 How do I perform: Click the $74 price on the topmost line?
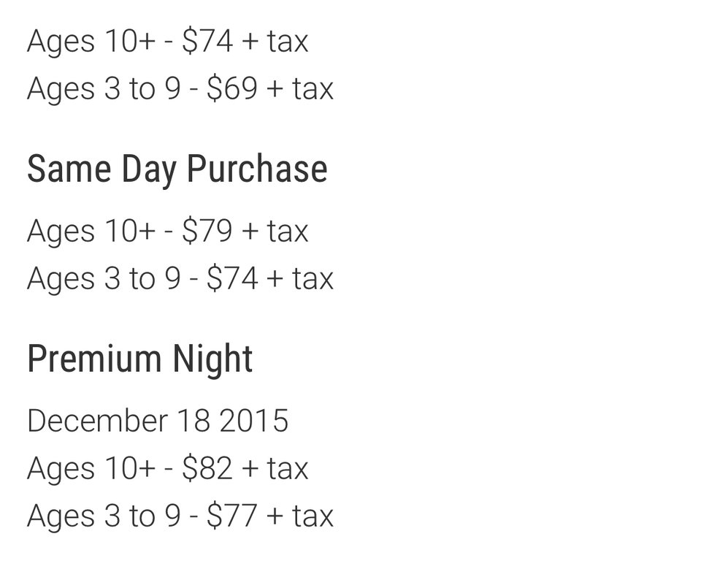pos(207,42)
